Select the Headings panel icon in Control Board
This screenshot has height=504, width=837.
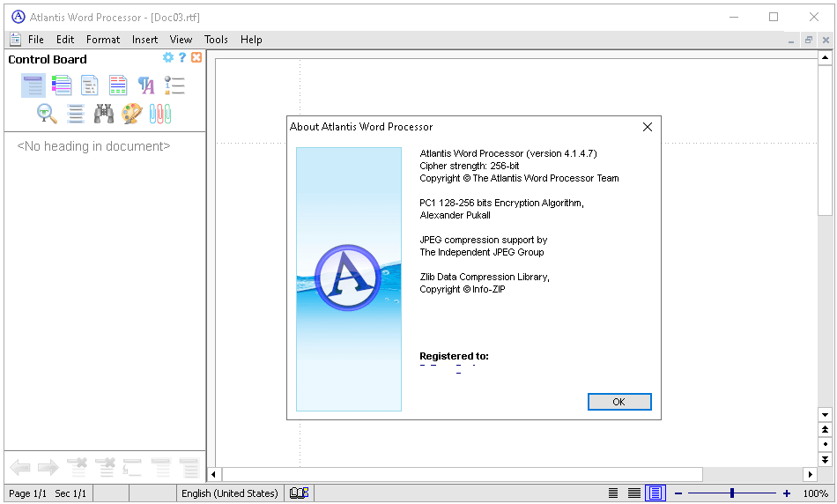pyautogui.click(x=33, y=85)
